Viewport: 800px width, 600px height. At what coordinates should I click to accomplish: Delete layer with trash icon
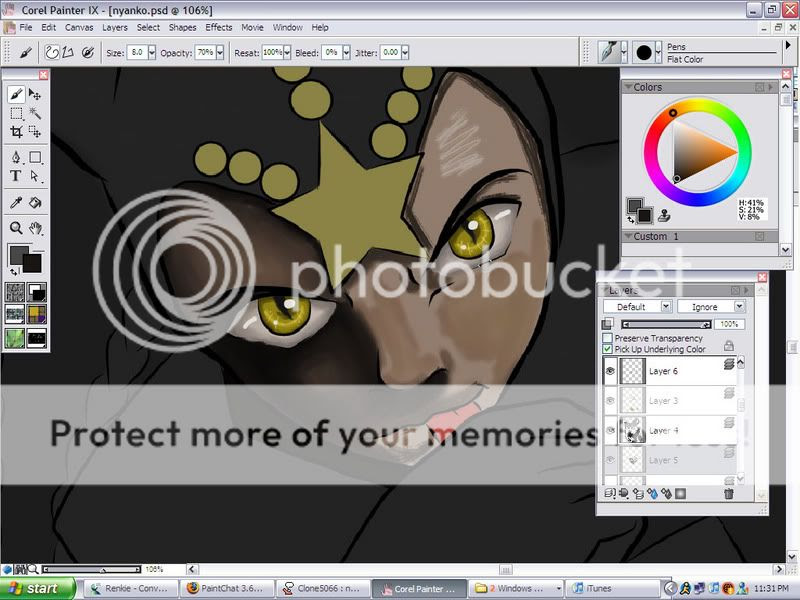tap(729, 493)
